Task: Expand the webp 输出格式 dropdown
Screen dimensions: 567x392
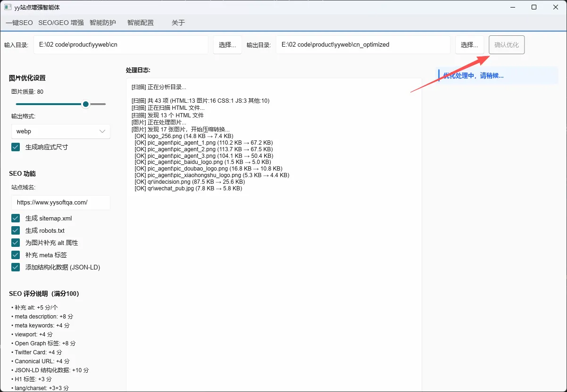Action: (x=61, y=131)
